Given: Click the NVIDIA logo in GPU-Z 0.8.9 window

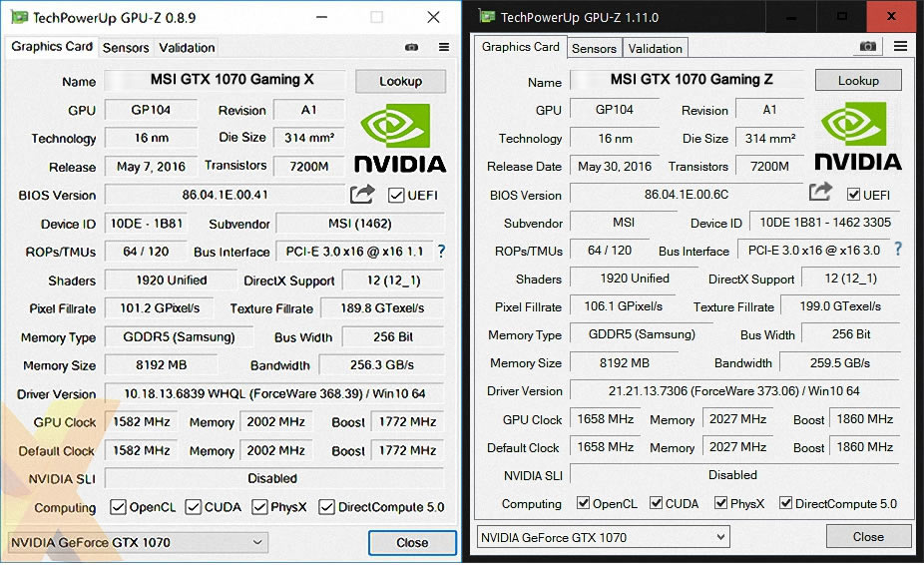Looking at the screenshot, I should (400, 139).
